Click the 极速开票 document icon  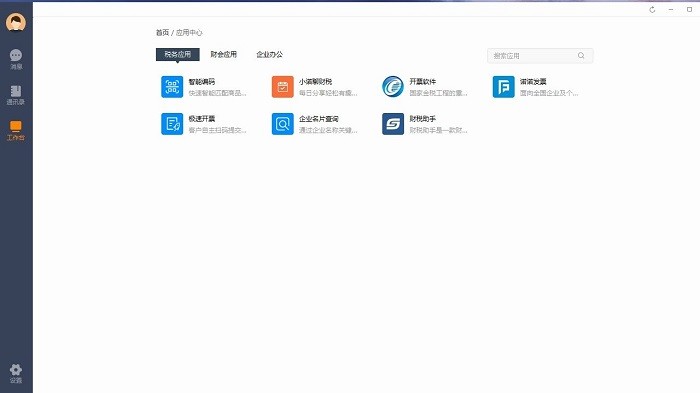(x=172, y=124)
